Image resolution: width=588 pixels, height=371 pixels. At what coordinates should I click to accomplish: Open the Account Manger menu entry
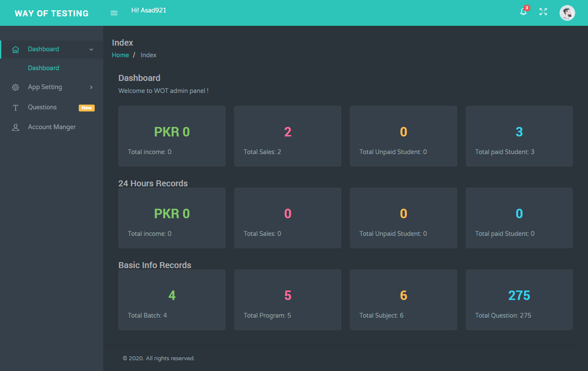51,127
